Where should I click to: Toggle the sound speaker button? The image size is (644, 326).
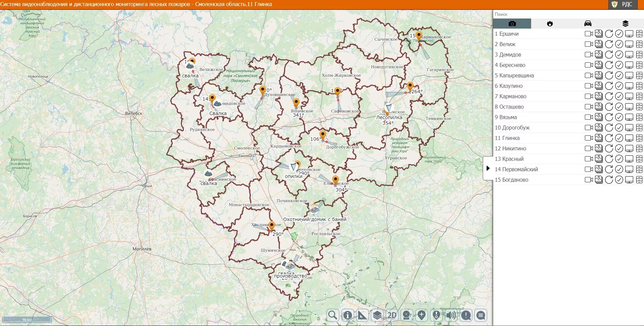[451, 316]
